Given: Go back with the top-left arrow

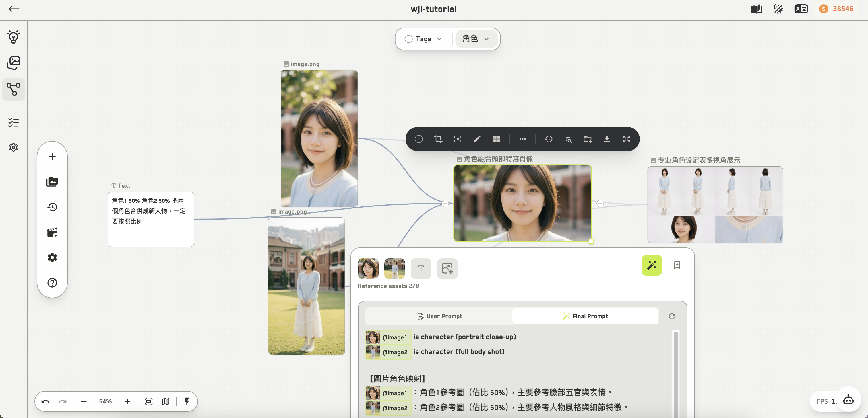Looking at the screenshot, I should click(x=14, y=9).
